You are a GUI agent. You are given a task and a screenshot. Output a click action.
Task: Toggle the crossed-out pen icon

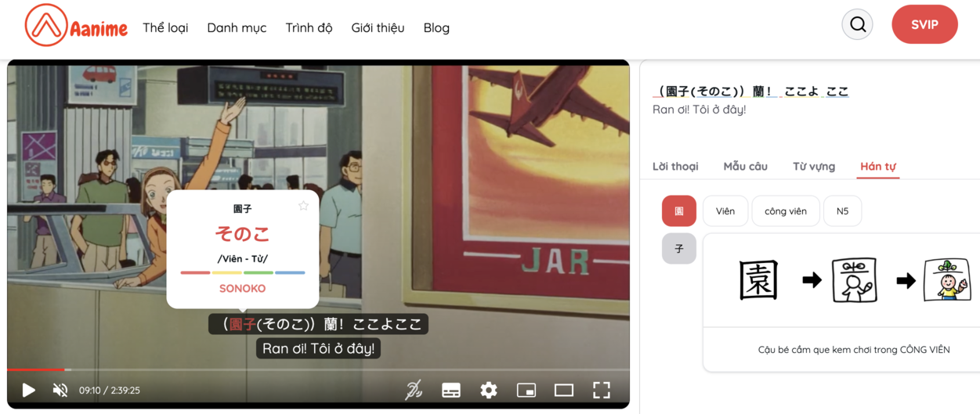pyautogui.click(x=414, y=390)
